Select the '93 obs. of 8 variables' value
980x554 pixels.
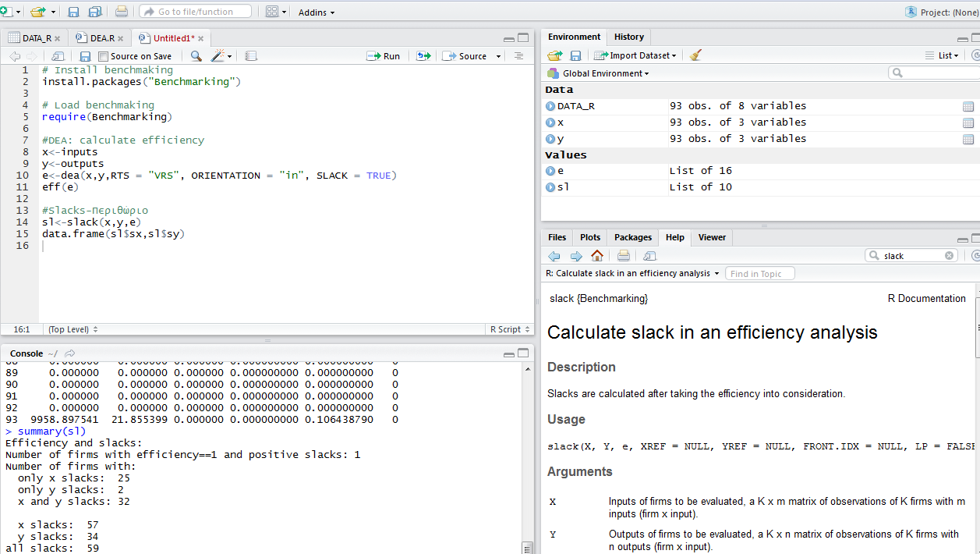pyautogui.click(x=738, y=106)
